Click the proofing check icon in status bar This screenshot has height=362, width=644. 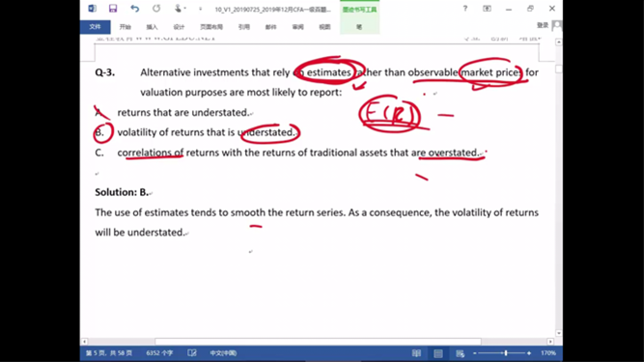pyautogui.click(x=192, y=353)
